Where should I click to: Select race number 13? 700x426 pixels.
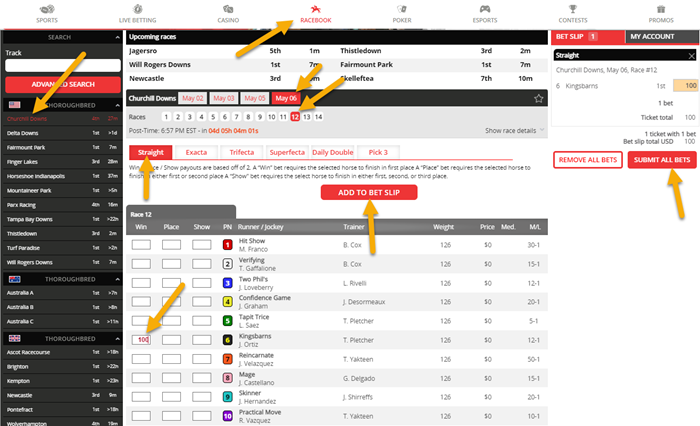pyautogui.click(x=306, y=117)
